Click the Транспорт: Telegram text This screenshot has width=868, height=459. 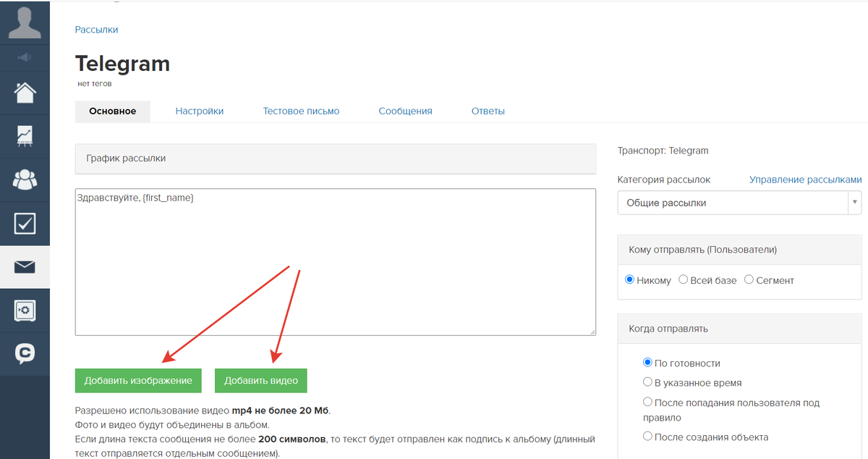663,151
